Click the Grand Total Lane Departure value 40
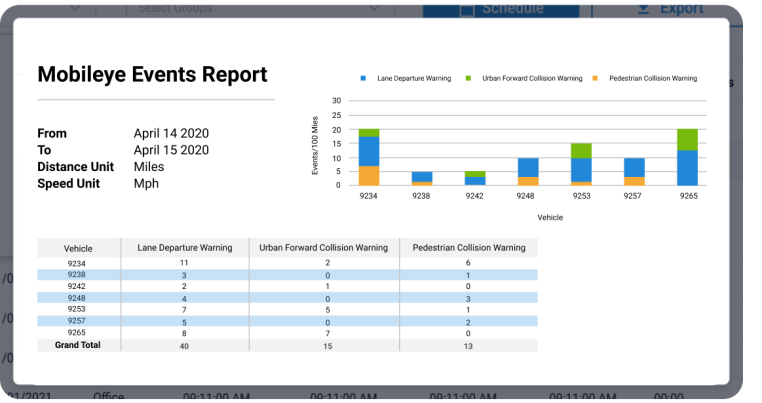The image size is (762, 403). coord(184,346)
